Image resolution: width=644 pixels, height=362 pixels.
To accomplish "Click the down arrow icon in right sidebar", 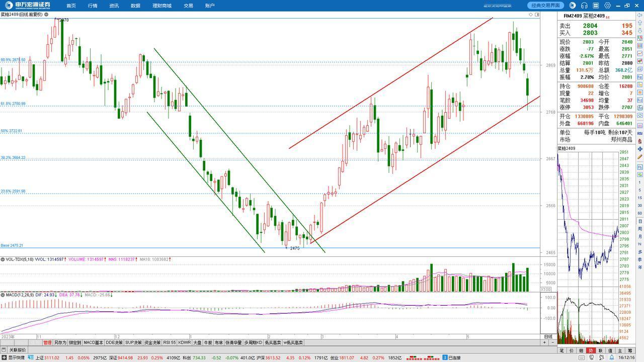I will (x=640, y=31).
